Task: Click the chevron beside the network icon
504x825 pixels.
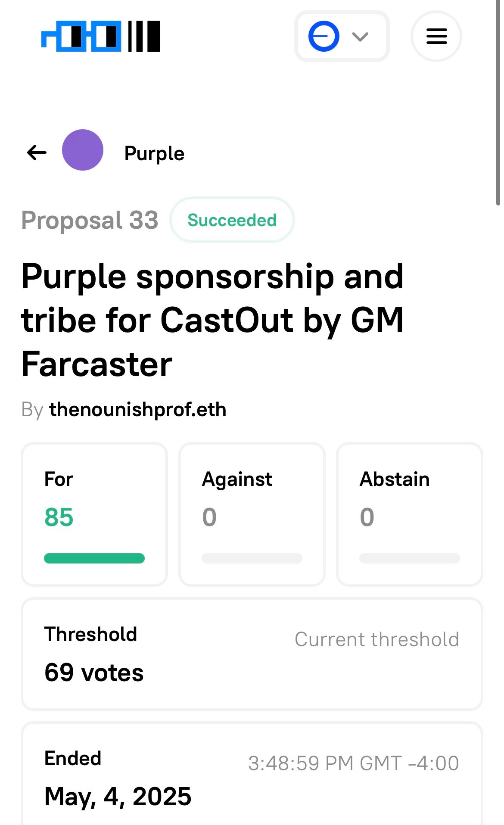Action: (360, 37)
